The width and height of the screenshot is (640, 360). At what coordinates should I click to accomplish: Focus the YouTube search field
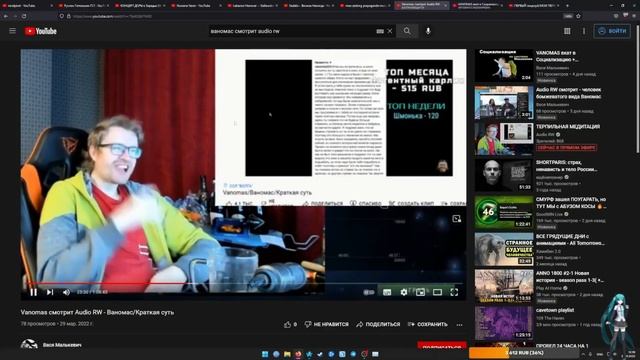(292, 31)
